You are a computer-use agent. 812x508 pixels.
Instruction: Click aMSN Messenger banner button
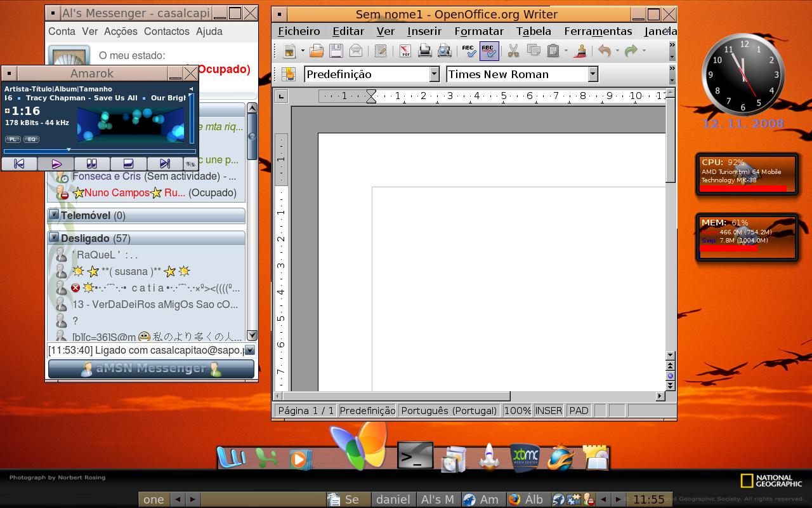151,368
